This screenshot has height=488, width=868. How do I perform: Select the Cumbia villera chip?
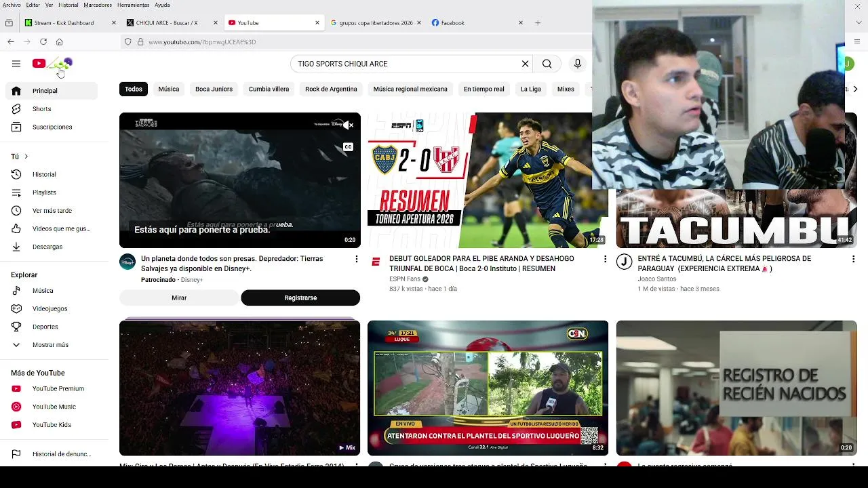pyautogui.click(x=269, y=89)
